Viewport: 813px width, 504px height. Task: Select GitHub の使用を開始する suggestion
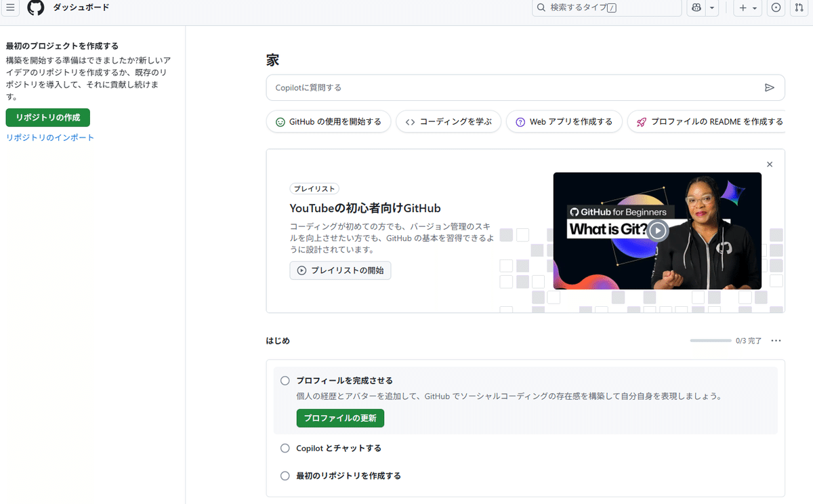coord(329,122)
